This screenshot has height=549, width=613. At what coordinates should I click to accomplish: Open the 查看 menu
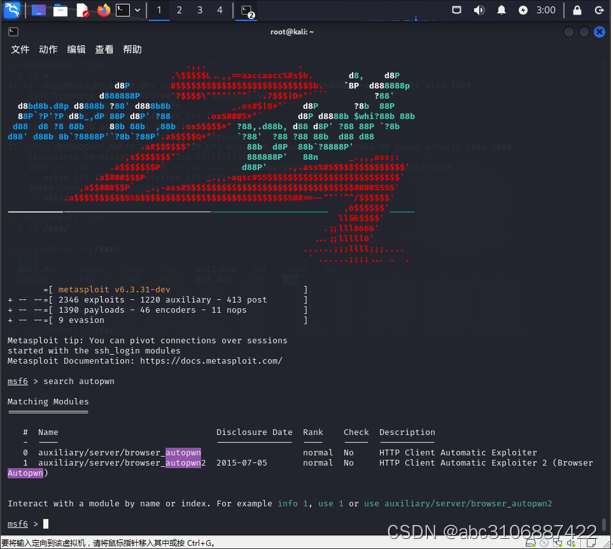pos(104,49)
